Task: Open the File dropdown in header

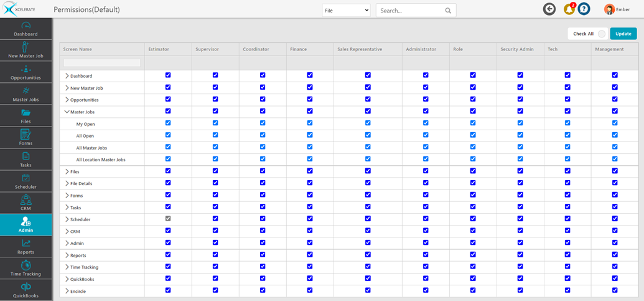Action: click(346, 11)
